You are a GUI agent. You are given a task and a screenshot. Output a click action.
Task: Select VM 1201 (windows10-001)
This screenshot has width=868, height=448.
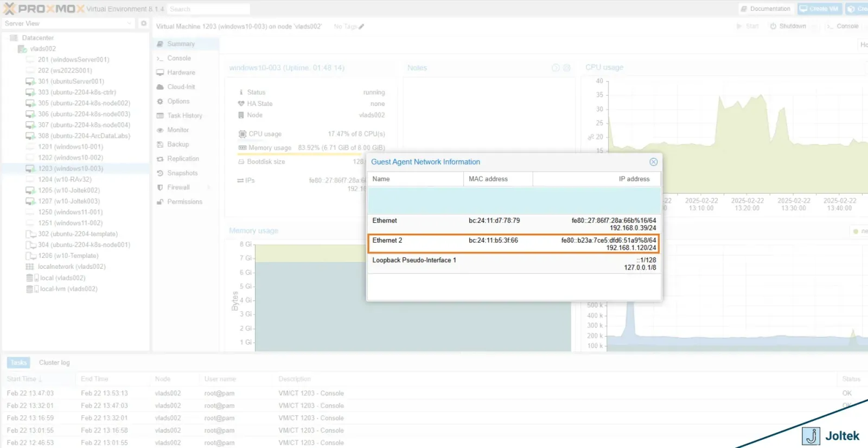coord(70,147)
